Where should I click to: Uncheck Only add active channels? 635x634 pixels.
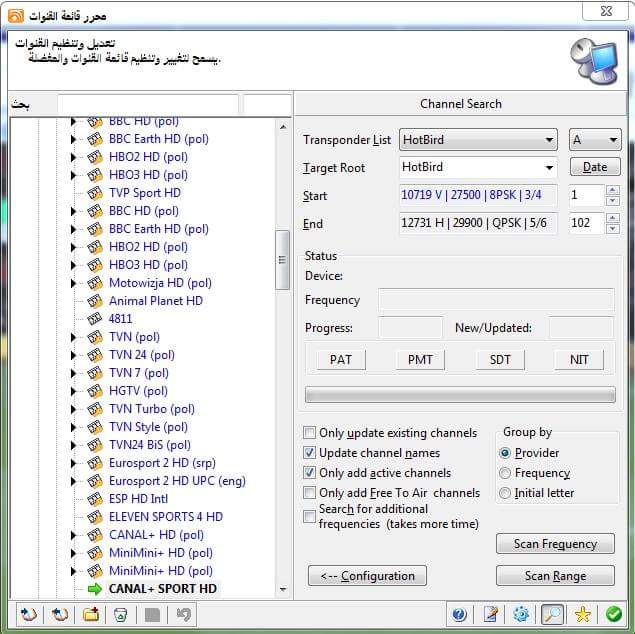click(x=309, y=473)
